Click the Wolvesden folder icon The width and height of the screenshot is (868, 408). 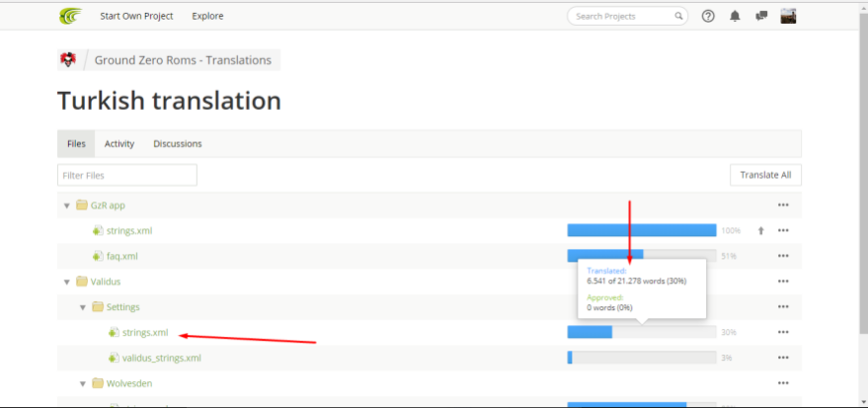click(x=98, y=383)
